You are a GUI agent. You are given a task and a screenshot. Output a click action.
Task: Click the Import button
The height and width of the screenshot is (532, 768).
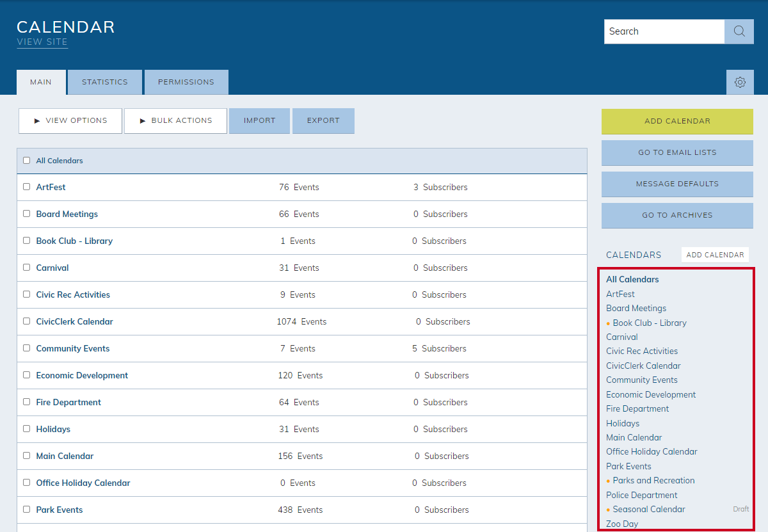(259, 121)
